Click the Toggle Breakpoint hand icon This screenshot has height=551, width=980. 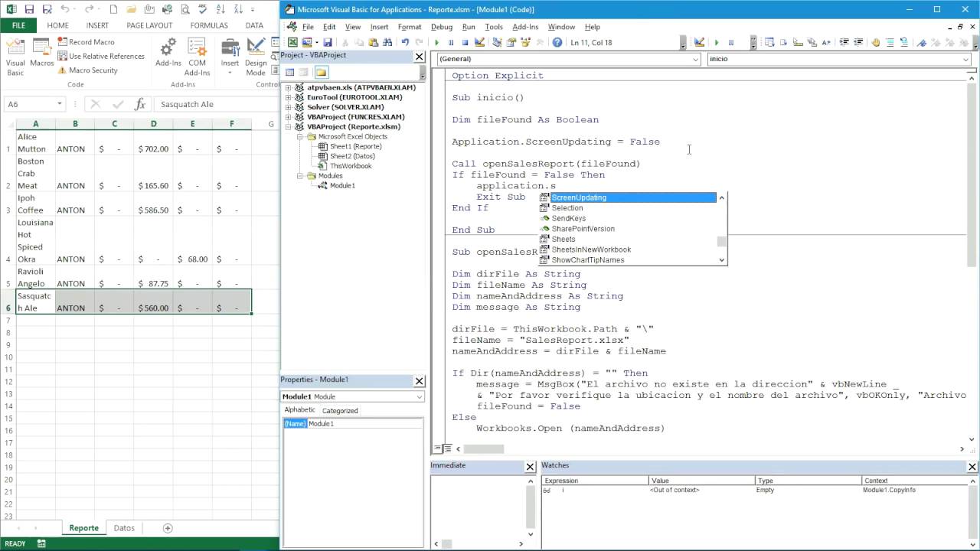pyautogui.click(x=876, y=42)
